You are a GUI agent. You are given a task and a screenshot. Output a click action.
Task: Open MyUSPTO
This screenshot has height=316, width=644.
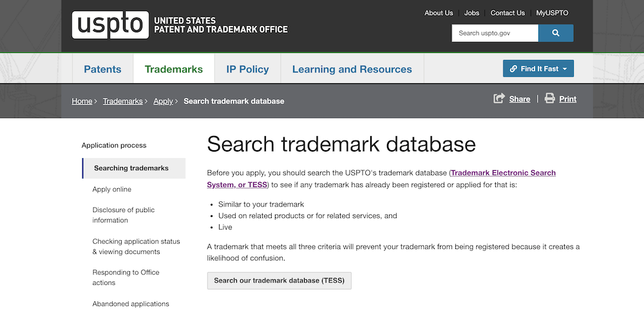(x=552, y=13)
